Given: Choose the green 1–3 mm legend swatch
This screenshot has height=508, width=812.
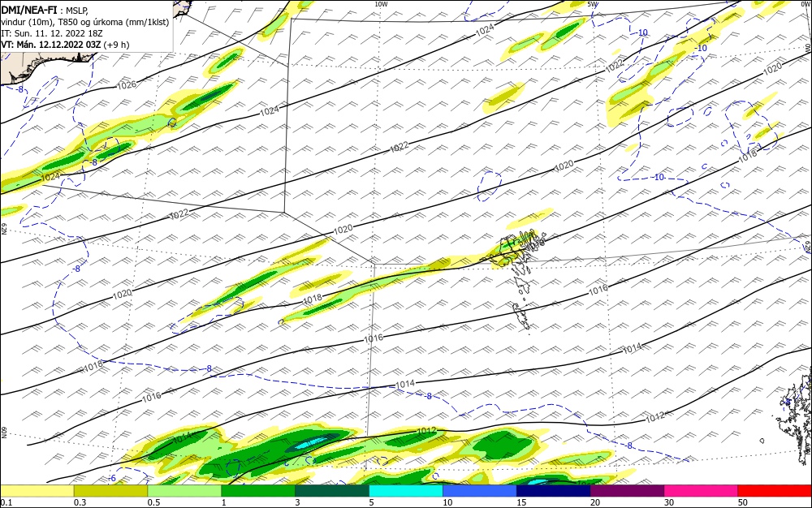Looking at the screenshot, I should click(x=258, y=491).
